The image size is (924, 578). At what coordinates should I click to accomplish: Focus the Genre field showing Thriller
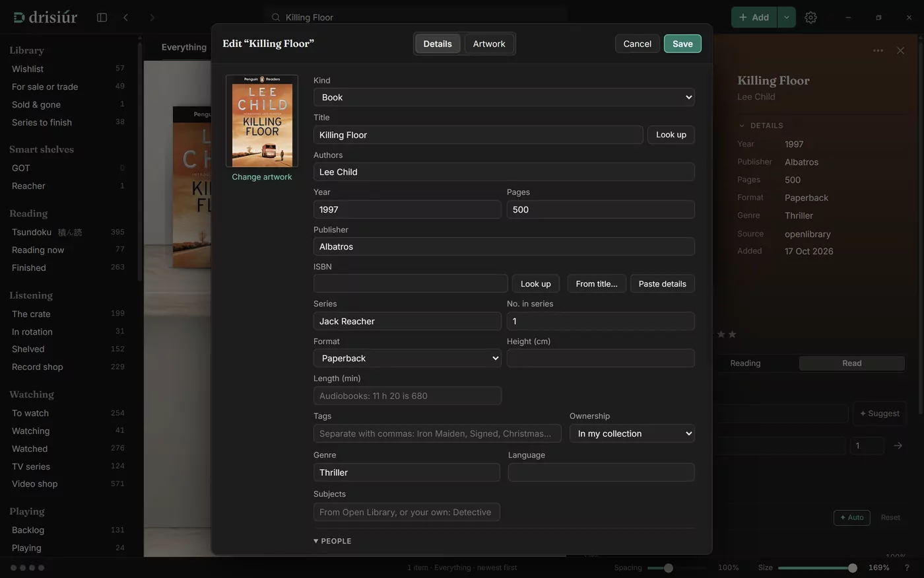point(407,472)
